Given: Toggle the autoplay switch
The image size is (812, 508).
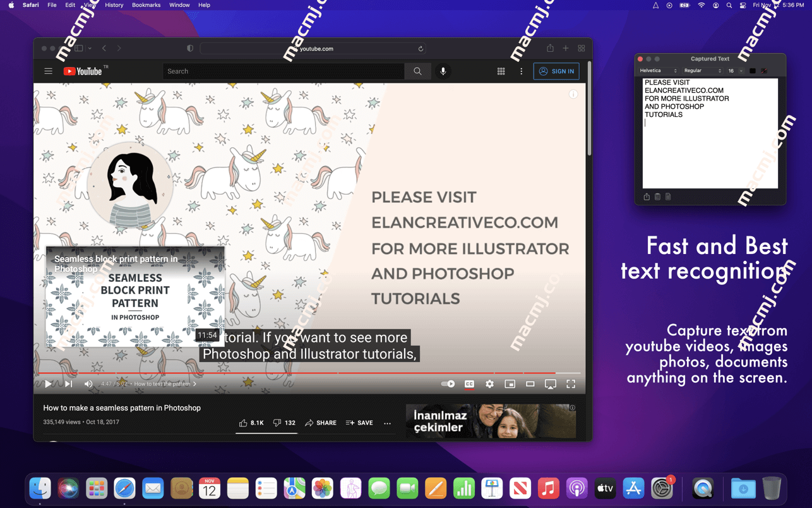Looking at the screenshot, I should (x=448, y=384).
